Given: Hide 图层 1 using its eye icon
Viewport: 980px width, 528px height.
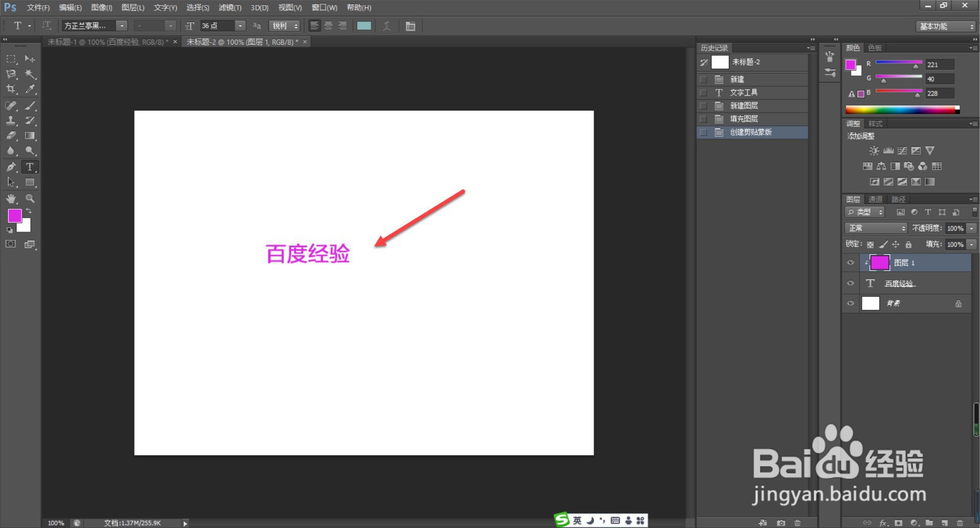Looking at the screenshot, I should (850, 263).
